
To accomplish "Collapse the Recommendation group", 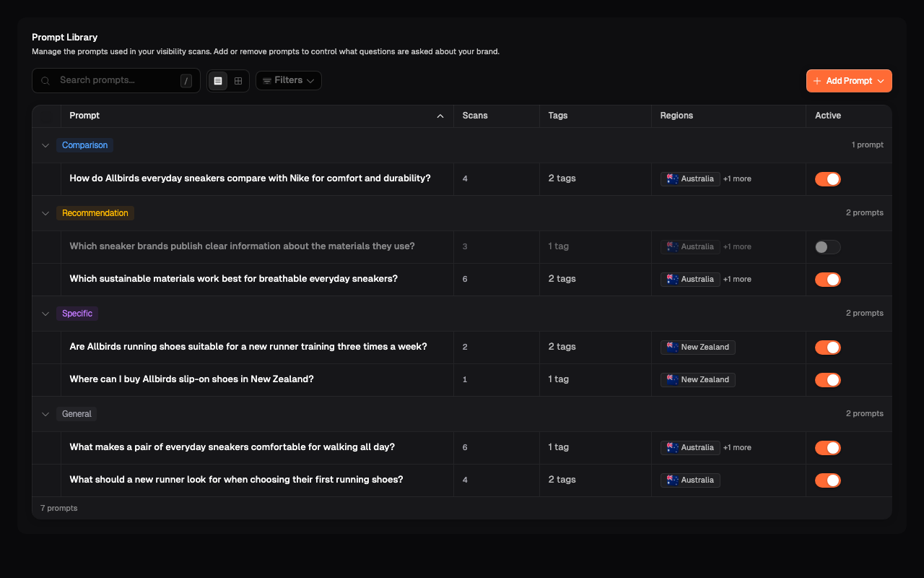I will [45, 213].
